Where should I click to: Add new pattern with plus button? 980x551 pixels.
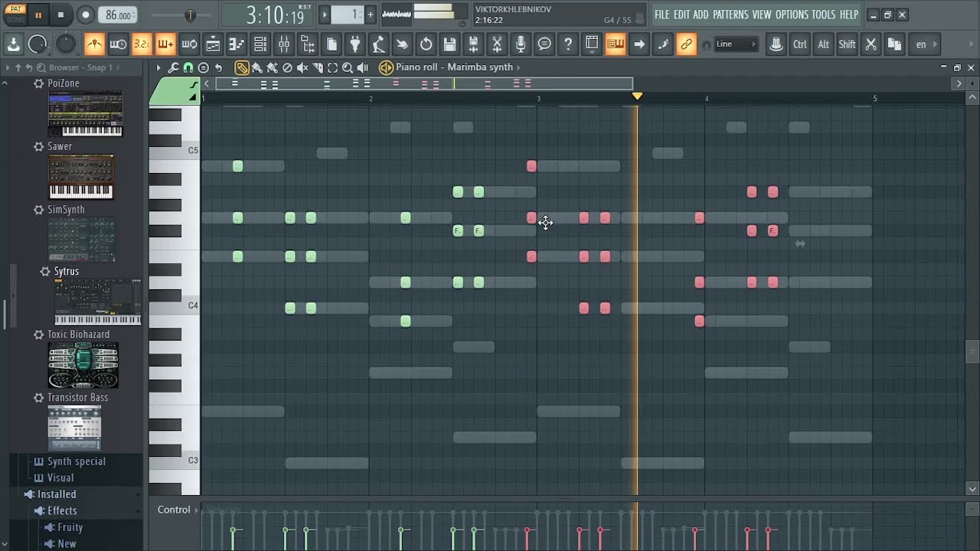click(371, 15)
